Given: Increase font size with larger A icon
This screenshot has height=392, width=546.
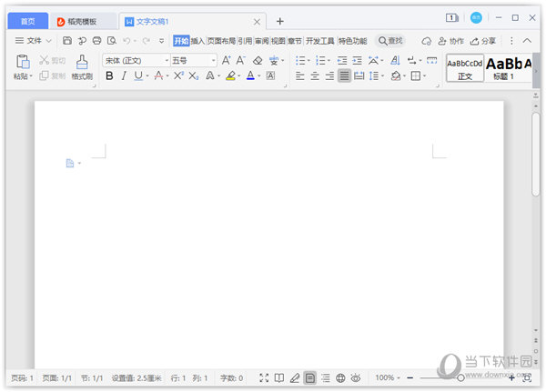Looking at the screenshot, I should (x=227, y=60).
